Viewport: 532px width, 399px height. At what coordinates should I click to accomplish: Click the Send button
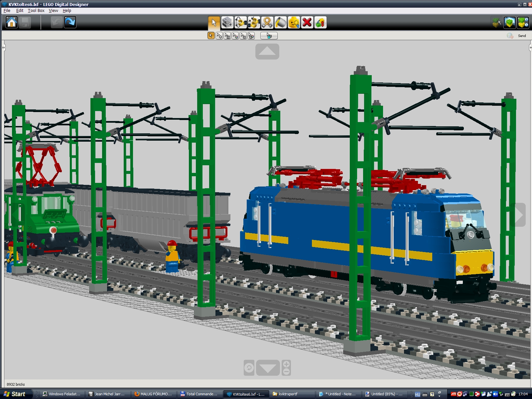click(x=522, y=36)
